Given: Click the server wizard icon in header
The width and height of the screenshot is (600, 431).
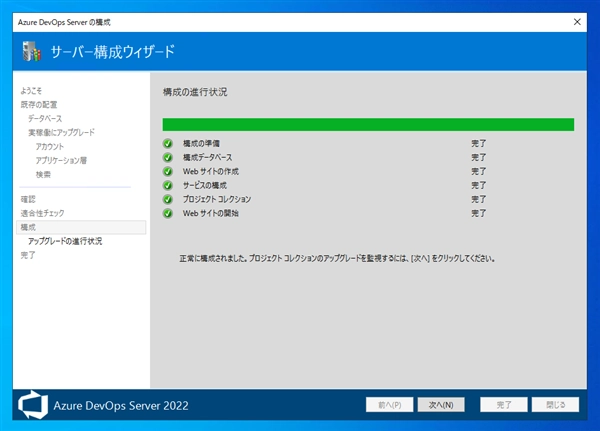Looking at the screenshot, I should (31, 51).
